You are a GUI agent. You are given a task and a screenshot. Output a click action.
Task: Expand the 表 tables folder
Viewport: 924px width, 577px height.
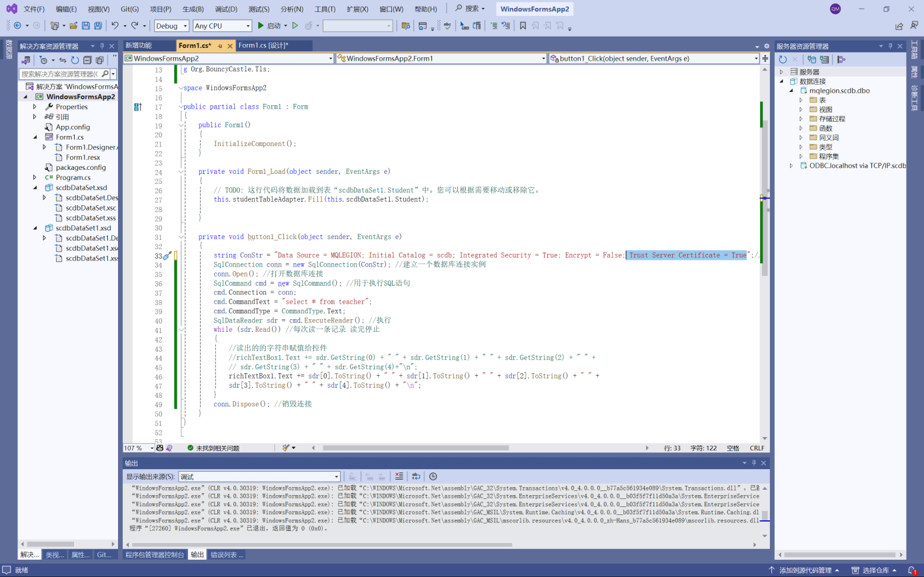coord(801,100)
